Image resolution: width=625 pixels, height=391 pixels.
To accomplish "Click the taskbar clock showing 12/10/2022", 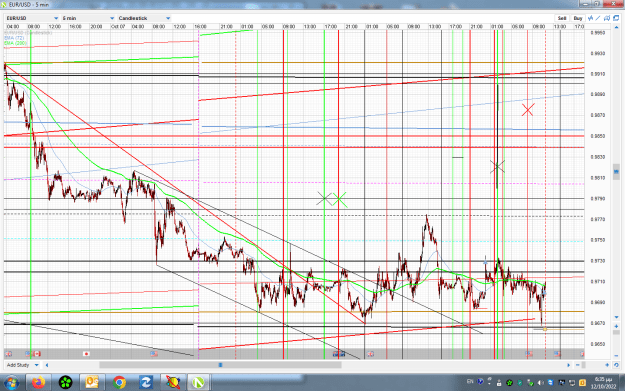I will [x=603, y=383].
